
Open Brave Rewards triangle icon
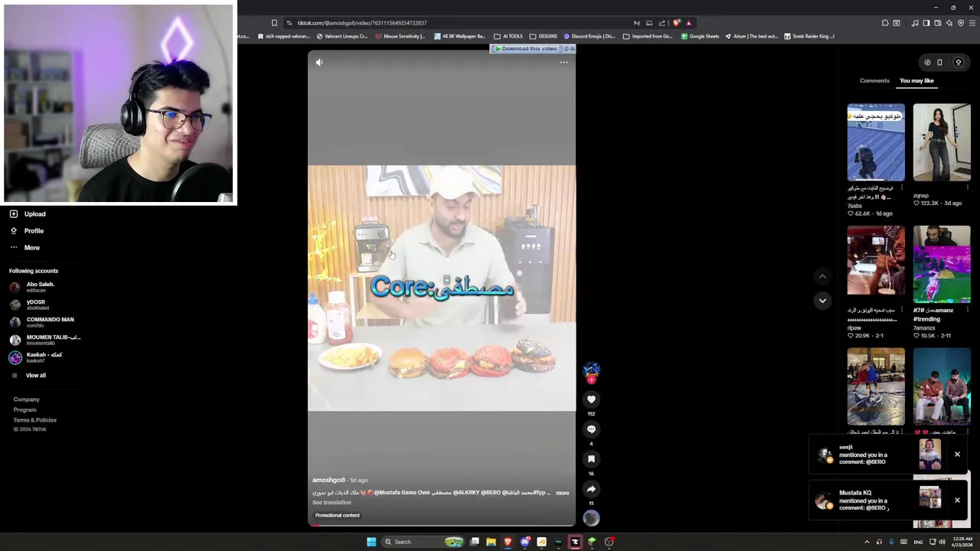click(x=688, y=23)
